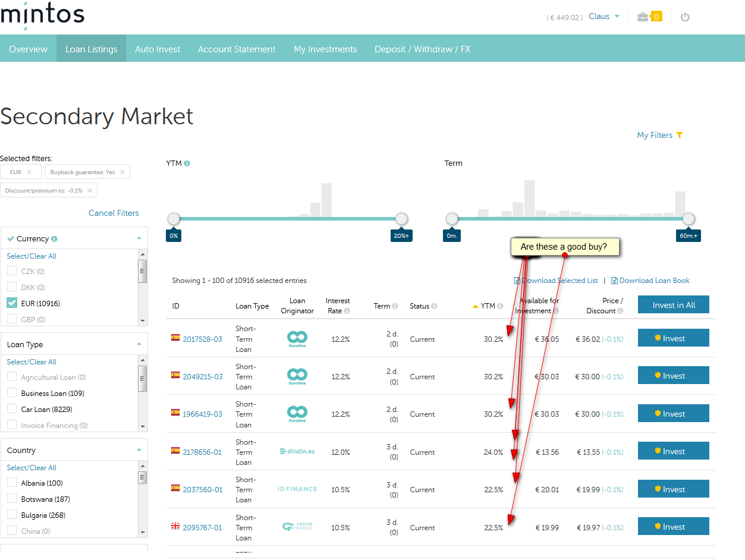This screenshot has width=745, height=560.
Task: Open Deposit / Withdraw / FX tab
Action: (x=422, y=49)
